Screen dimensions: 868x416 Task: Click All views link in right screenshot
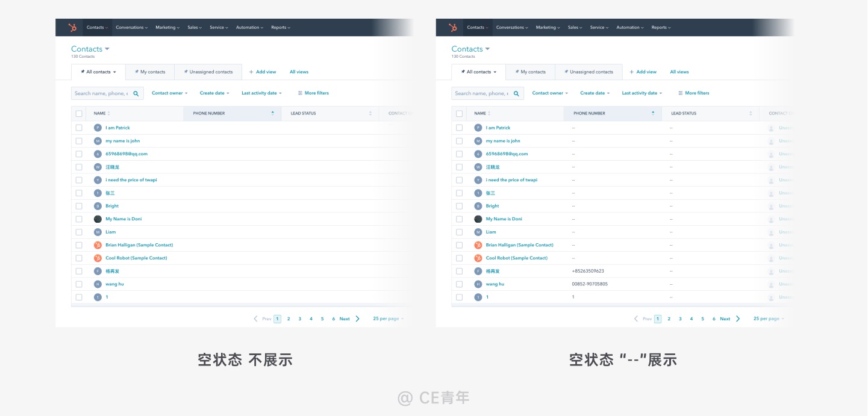(679, 72)
